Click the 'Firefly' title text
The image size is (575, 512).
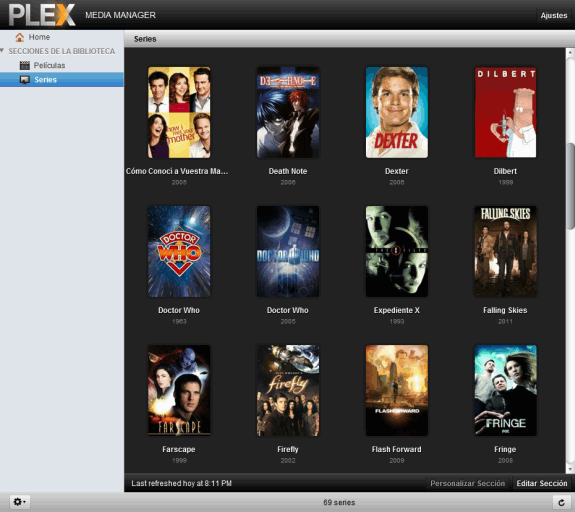click(288, 449)
